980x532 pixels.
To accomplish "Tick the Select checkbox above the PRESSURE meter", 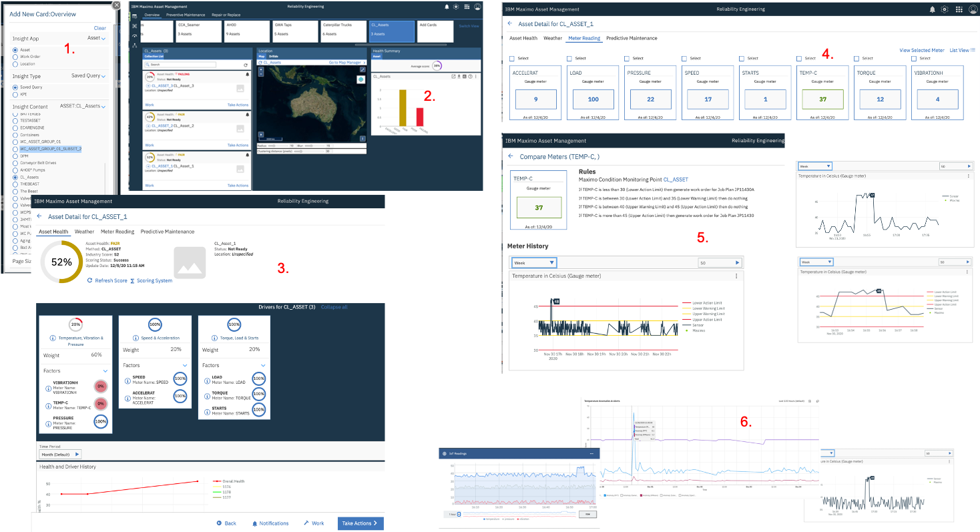I will click(x=628, y=59).
